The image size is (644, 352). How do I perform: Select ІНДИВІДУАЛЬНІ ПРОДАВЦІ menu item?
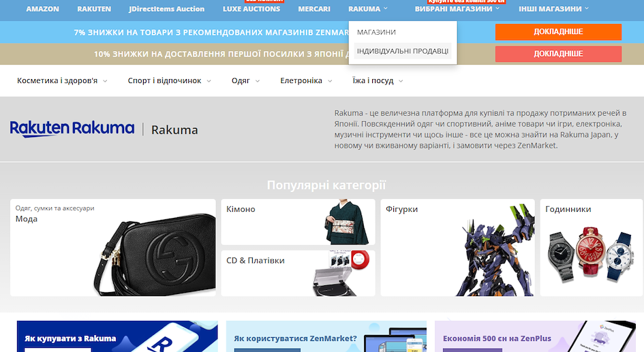(403, 51)
